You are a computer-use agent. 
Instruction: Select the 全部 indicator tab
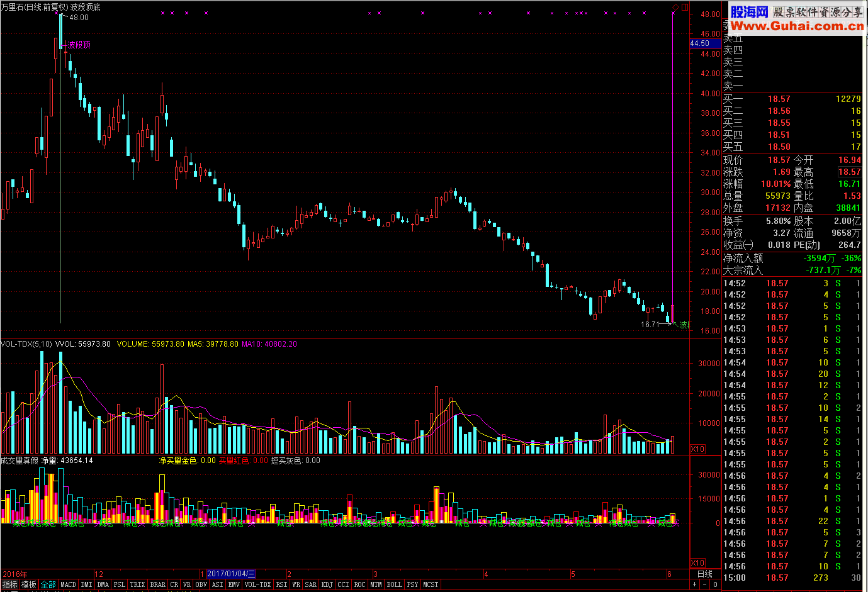[48, 584]
